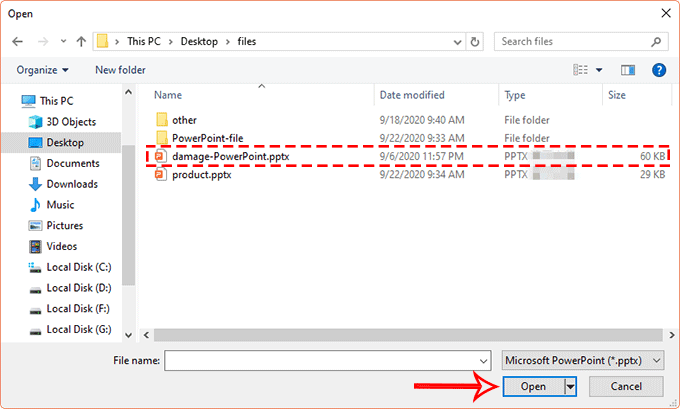Expand the address bar history dropdown
This screenshot has height=409, width=680.
pyautogui.click(x=457, y=42)
